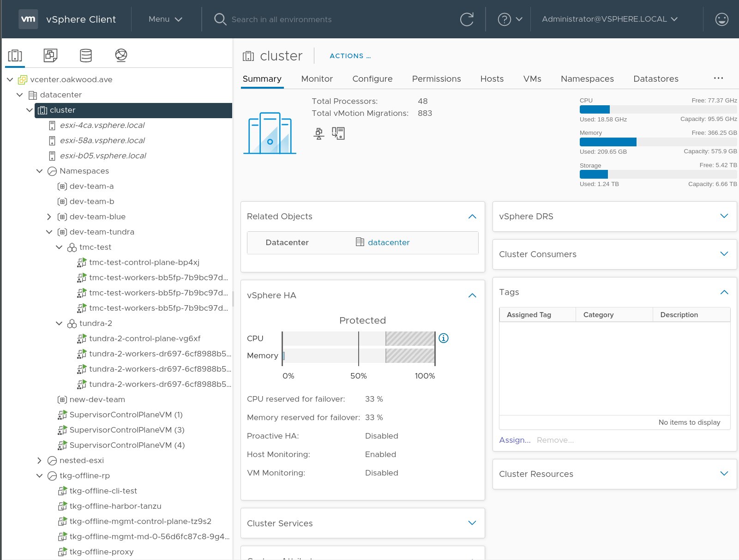Collapse the datacenter tree node
Viewport: 739px width, 560px height.
click(20, 95)
